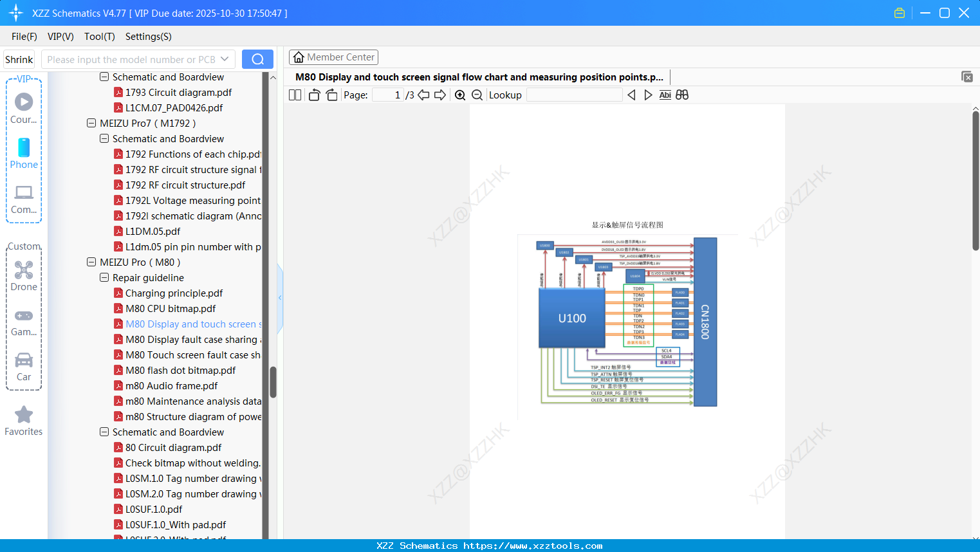Go to previous page arrow

(423, 95)
